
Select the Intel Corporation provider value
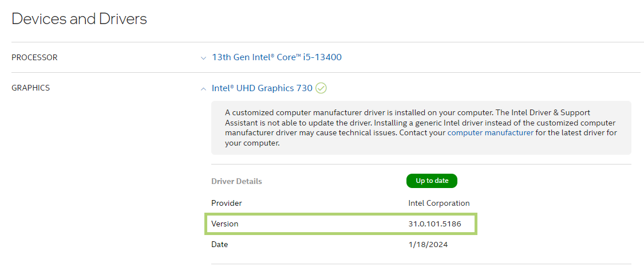point(438,203)
